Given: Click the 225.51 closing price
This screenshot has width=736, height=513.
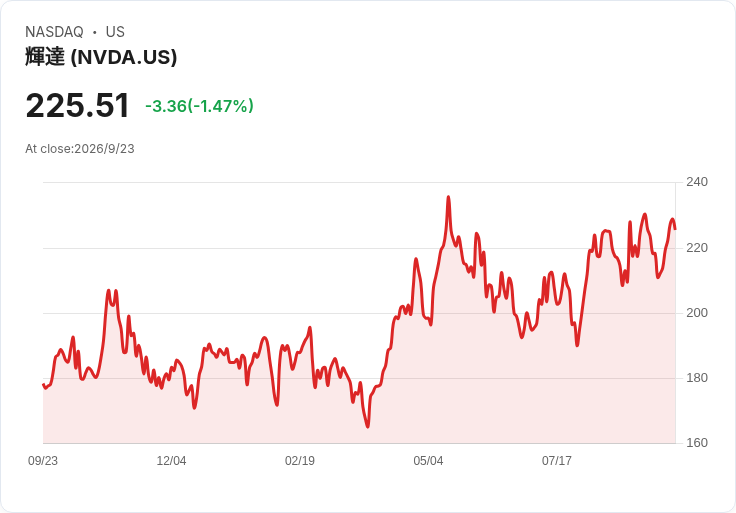Looking at the screenshot, I should [x=77, y=106].
